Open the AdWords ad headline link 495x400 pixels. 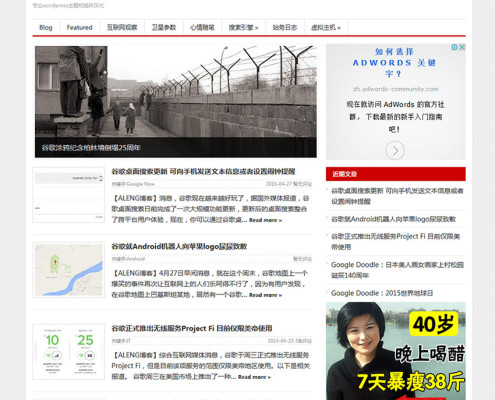point(394,63)
